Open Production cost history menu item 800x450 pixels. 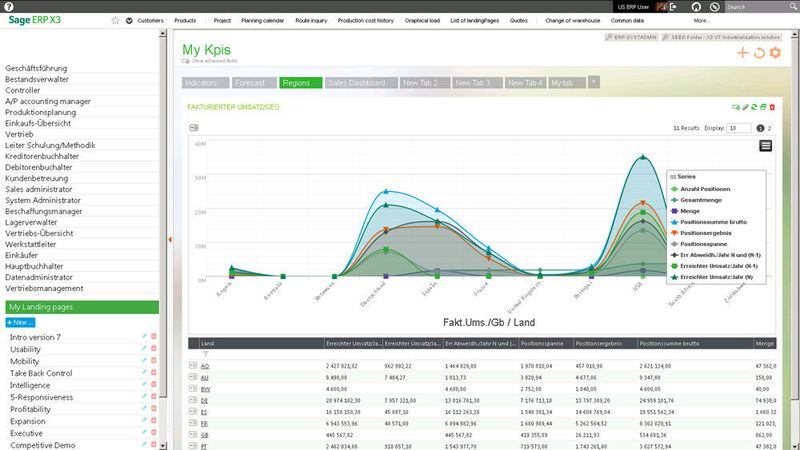[x=365, y=20]
